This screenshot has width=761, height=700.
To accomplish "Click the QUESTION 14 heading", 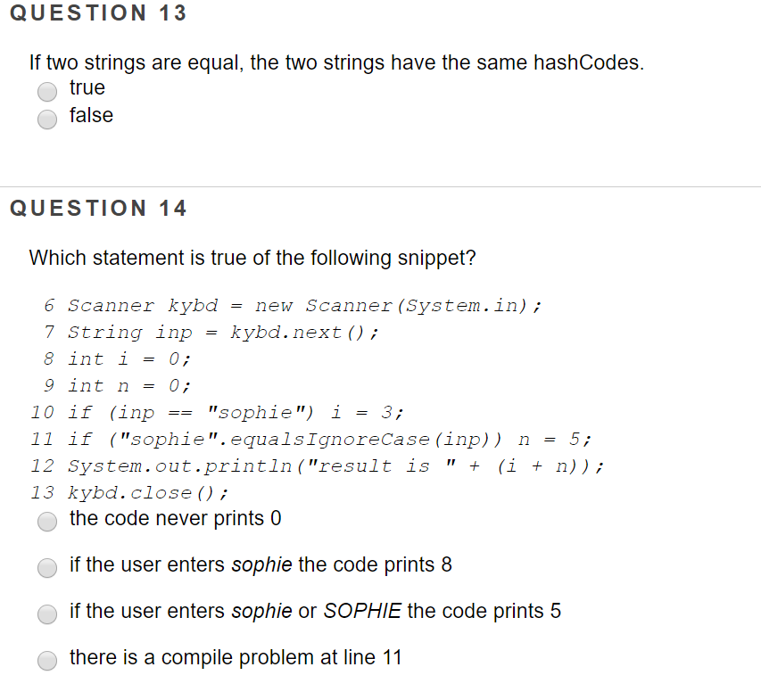I will tap(98, 208).
